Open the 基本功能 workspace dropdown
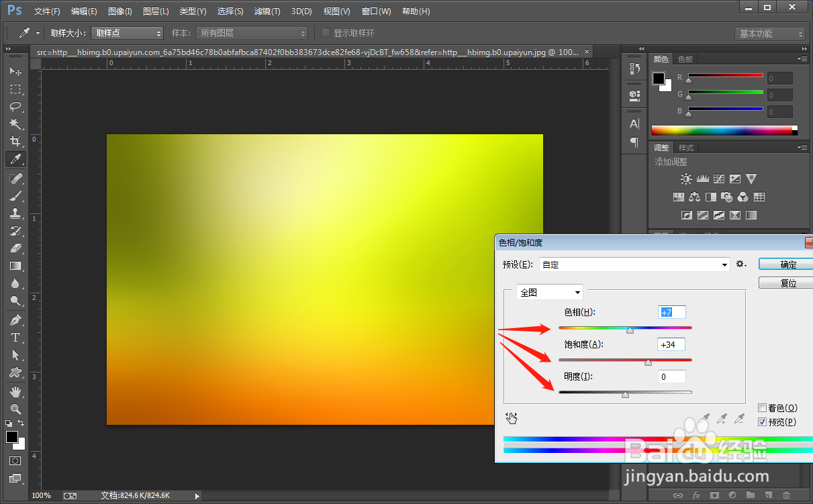 coord(769,34)
